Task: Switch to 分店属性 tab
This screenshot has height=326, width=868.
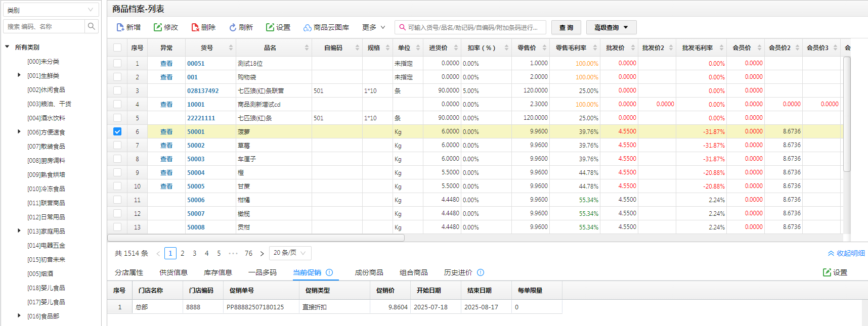Action: pyautogui.click(x=129, y=272)
